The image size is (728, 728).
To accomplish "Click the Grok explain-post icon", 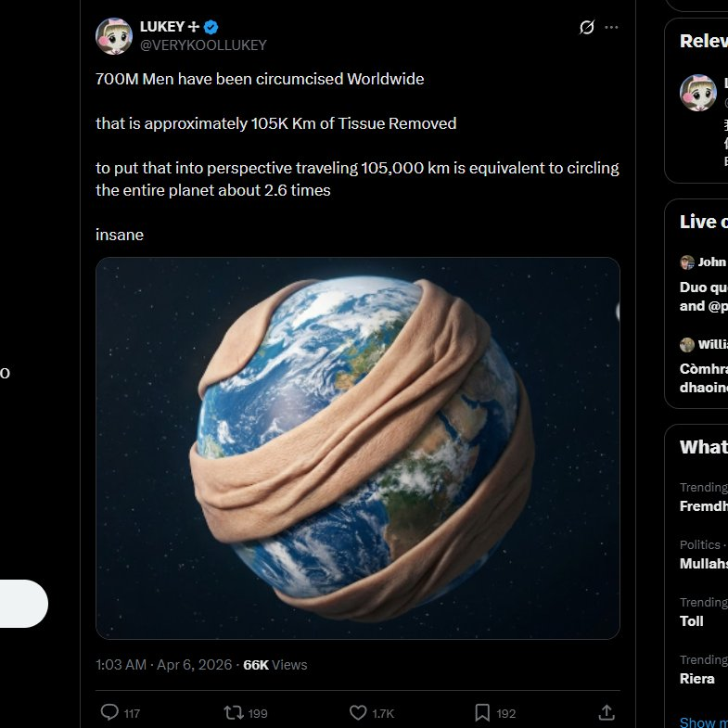I will pos(586,28).
